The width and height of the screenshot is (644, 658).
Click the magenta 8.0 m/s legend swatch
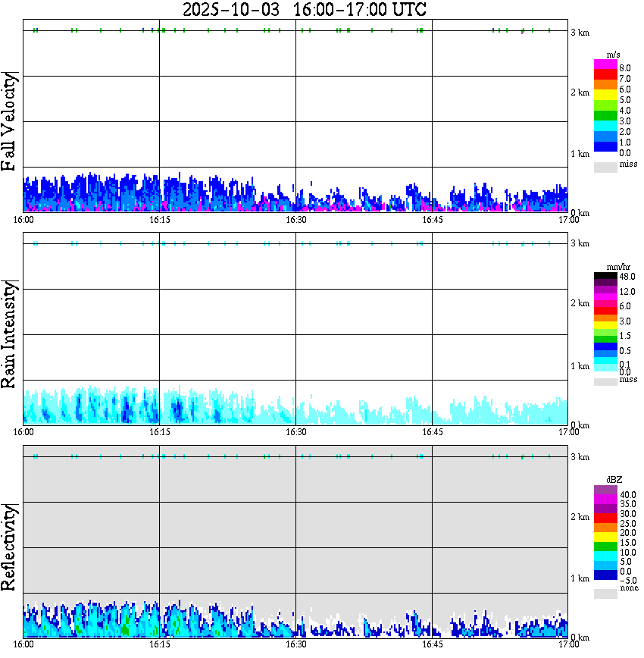coord(605,64)
